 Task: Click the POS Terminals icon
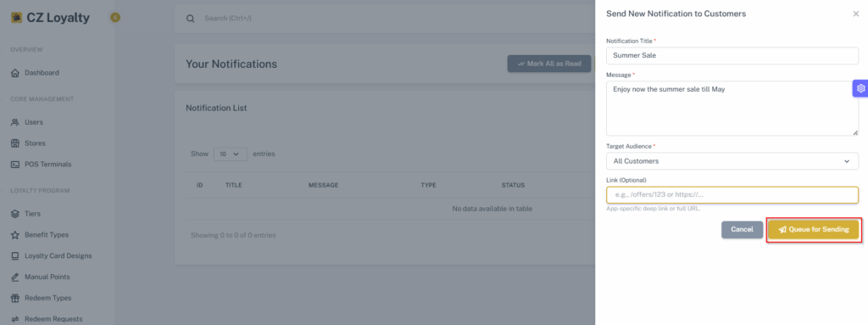click(15, 164)
